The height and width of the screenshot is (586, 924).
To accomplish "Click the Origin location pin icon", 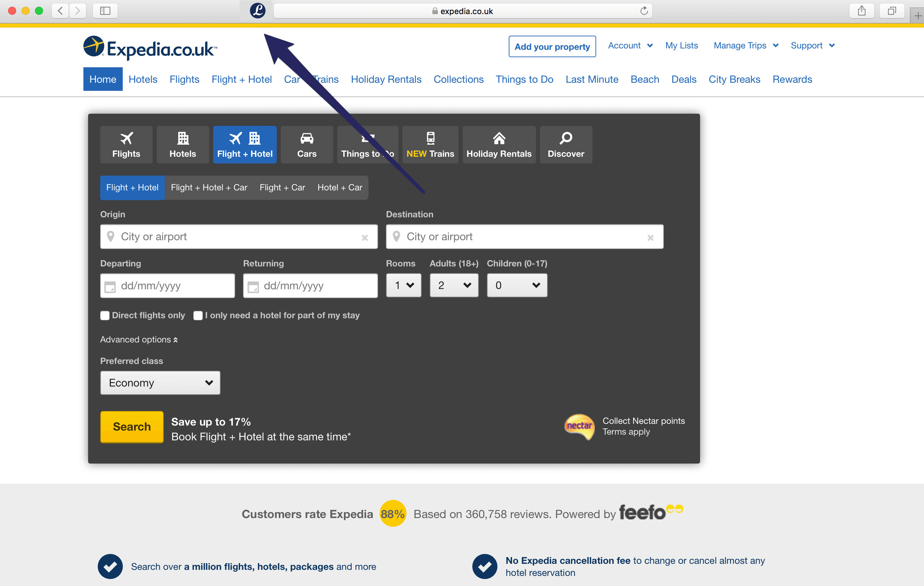I will [111, 236].
